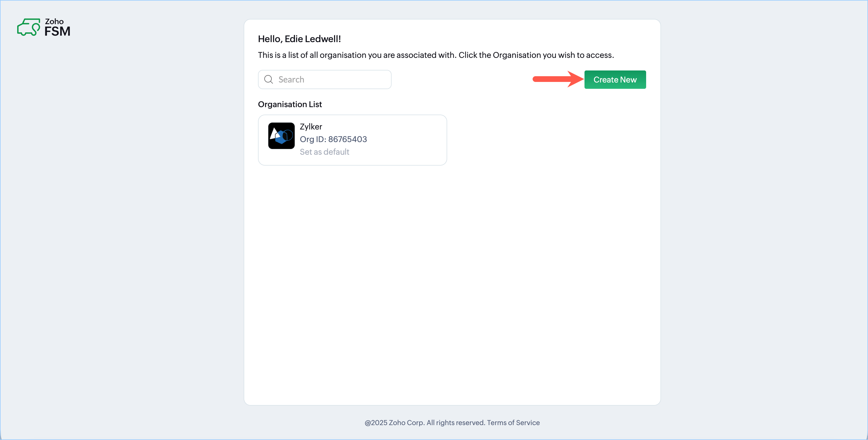Screen dimensions: 868x440
Task: Click the Zoho word above FSM
Action: click(x=54, y=21)
